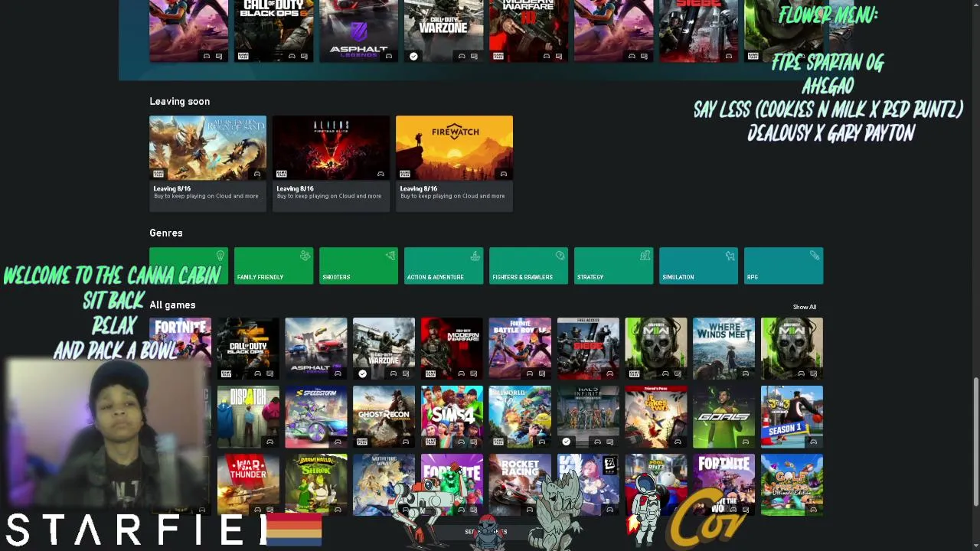Click Show All next to All games

point(804,307)
